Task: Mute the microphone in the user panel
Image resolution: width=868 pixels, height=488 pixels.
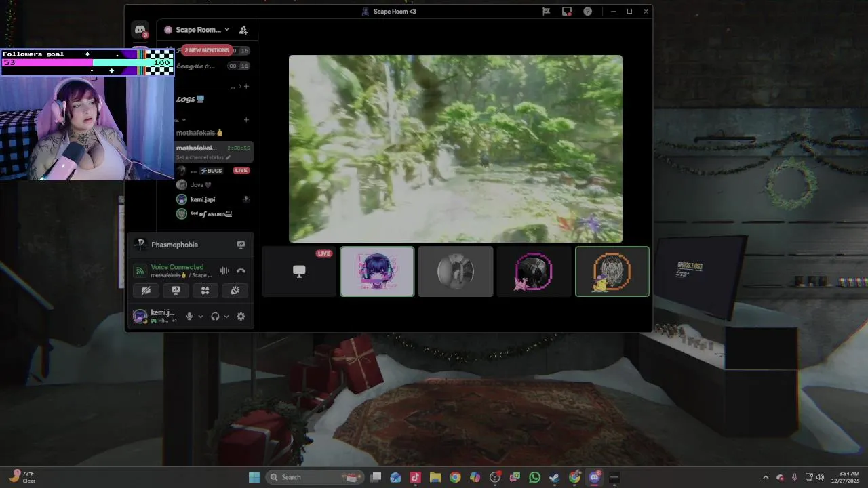Action: [189, 317]
